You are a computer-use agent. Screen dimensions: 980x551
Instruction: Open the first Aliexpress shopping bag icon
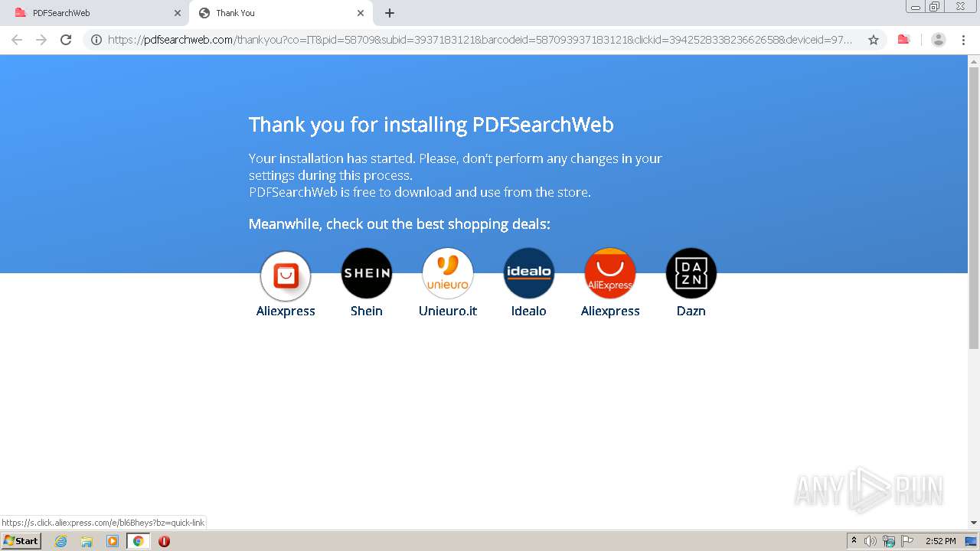click(x=286, y=275)
